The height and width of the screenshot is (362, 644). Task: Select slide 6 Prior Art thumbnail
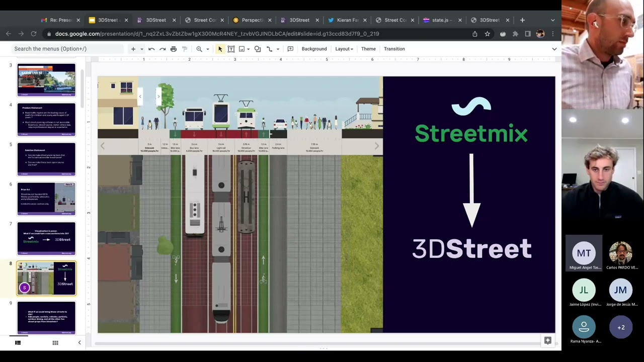pos(46,199)
